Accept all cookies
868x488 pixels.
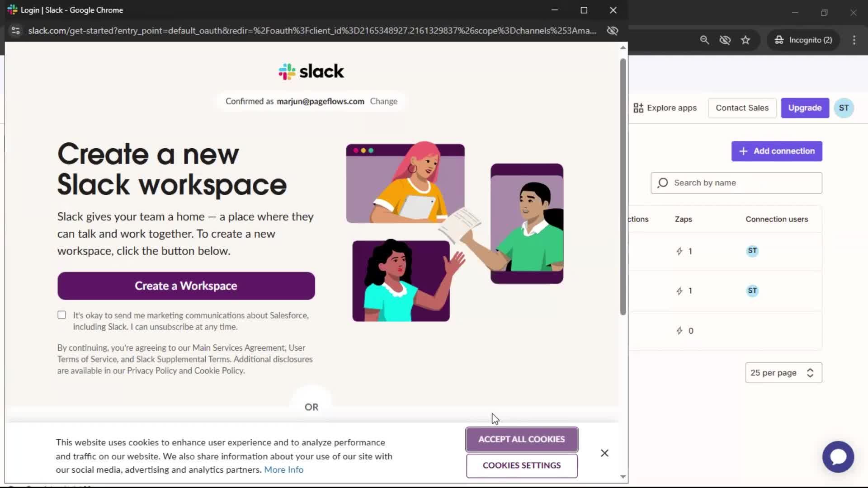coord(522,439)
